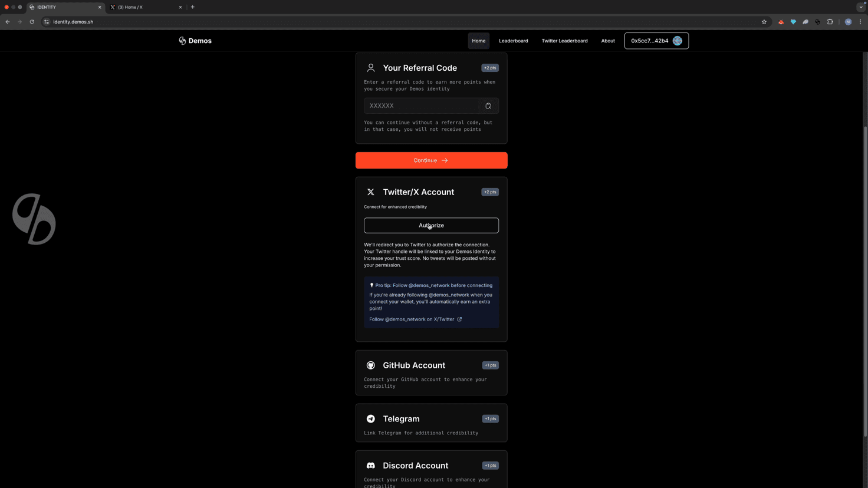Open the Chrome extensions puzzle icon

point(830,22)
